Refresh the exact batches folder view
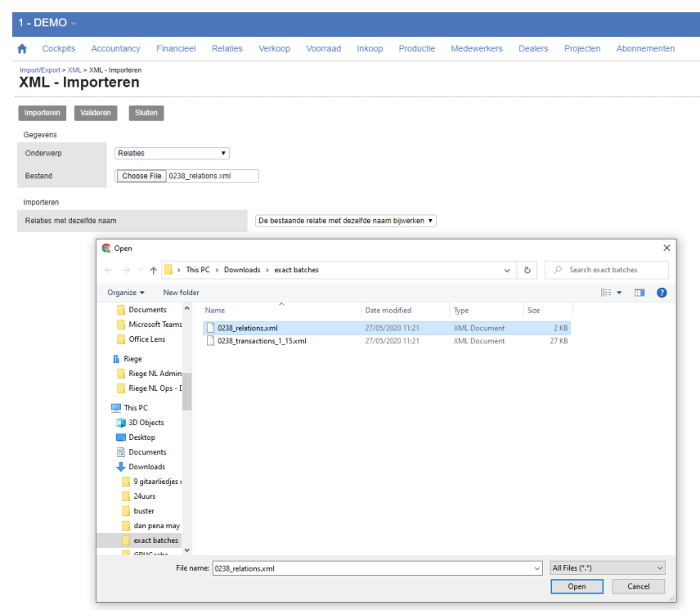This screenshot has height=610, width=700. 527,269
